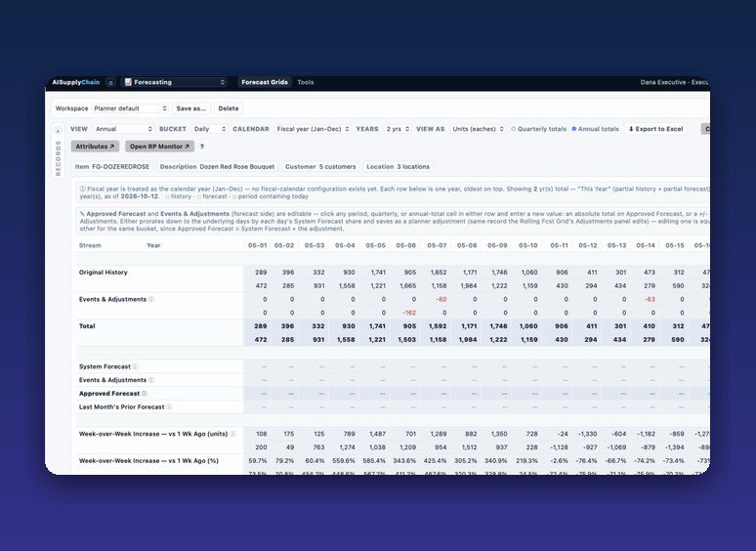
Task: Select the Annual totals radio button
Action: pyautogui.click(x=573, y=129)
